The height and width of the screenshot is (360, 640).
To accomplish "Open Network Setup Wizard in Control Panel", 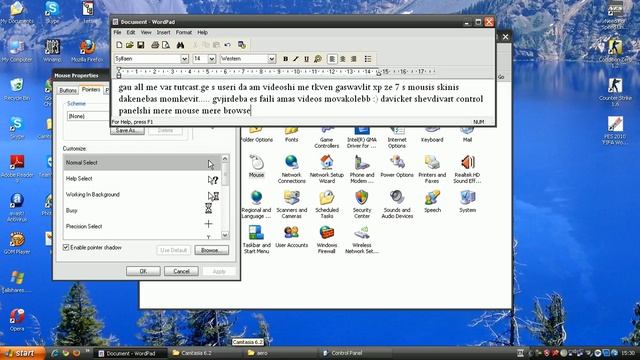I will click(x=327, y=169).
